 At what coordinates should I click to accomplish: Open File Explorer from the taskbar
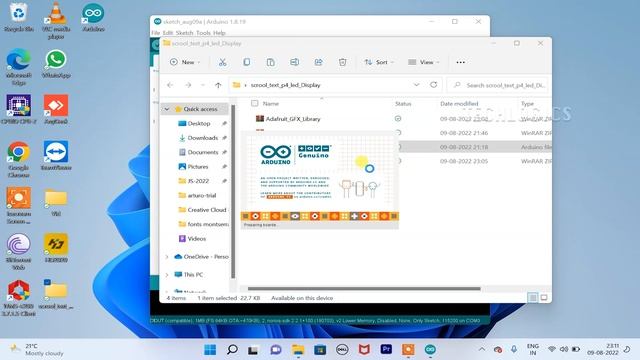298,349
